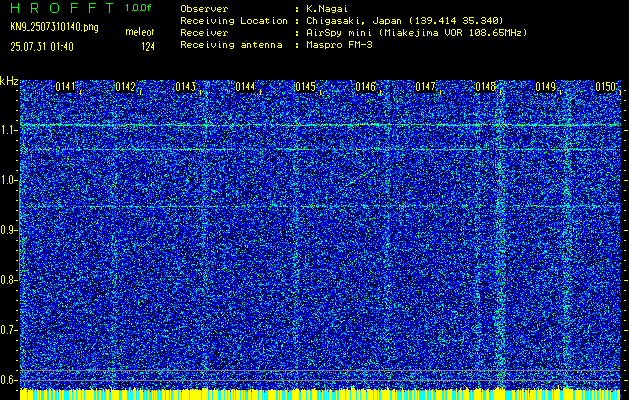The width and height of the screenshot is (629, 400).
Task: Click the 0.7 frequency axis label
Action: (8, 330)
